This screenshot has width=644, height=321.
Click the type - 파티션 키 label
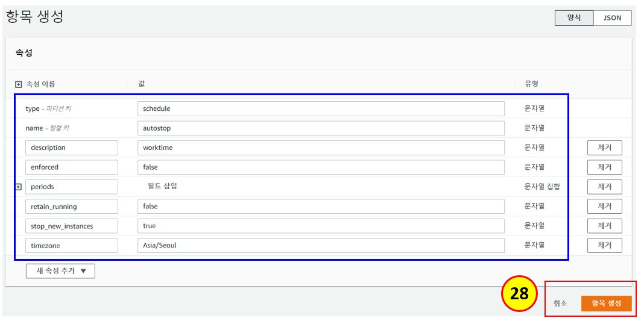coord(49,109)
